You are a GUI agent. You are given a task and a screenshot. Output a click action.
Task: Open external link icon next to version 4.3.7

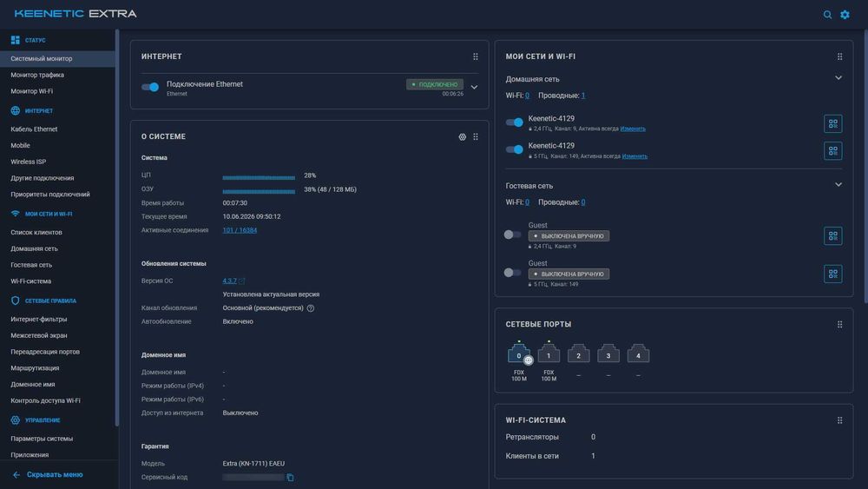pyautogui.click(x=242, y=281)
